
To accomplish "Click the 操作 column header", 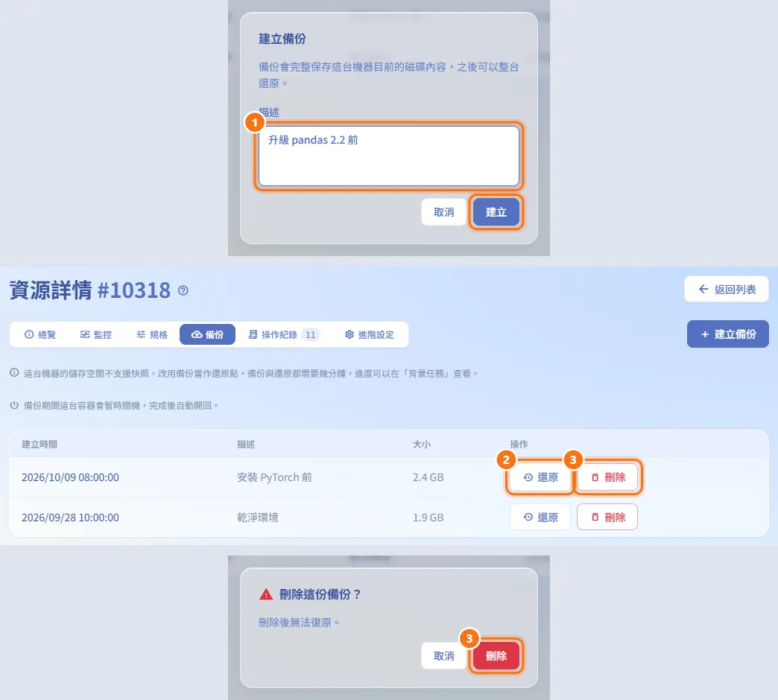I will pos(519,444).
